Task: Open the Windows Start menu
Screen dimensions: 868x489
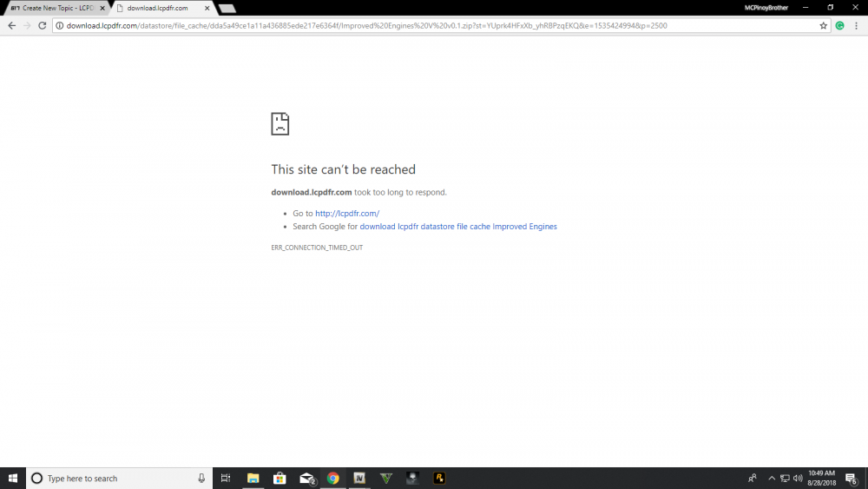Action: (x=13, y=478)
